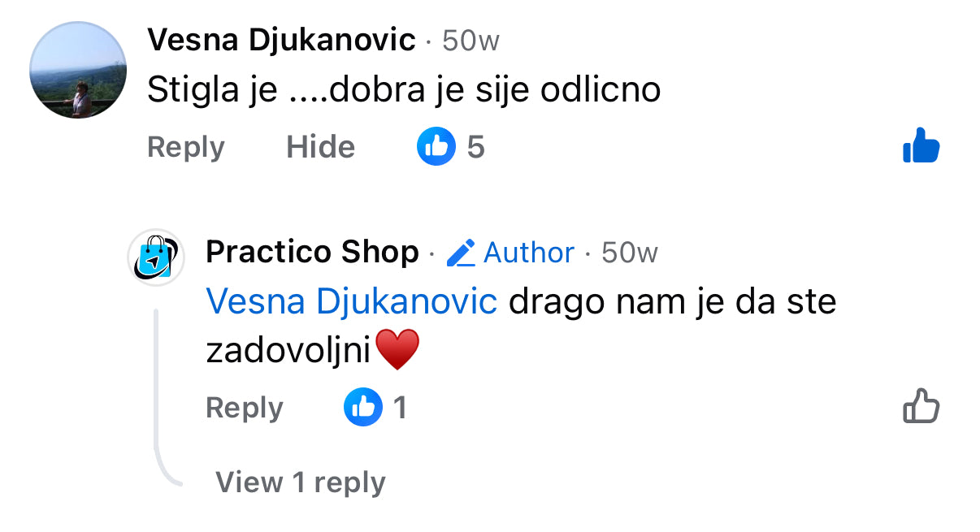The width and height of the screenshot is (980, 532).
Task: Select the comment text "Stigla je ....dobra je sije odlicno"
Action: (404, 90)
